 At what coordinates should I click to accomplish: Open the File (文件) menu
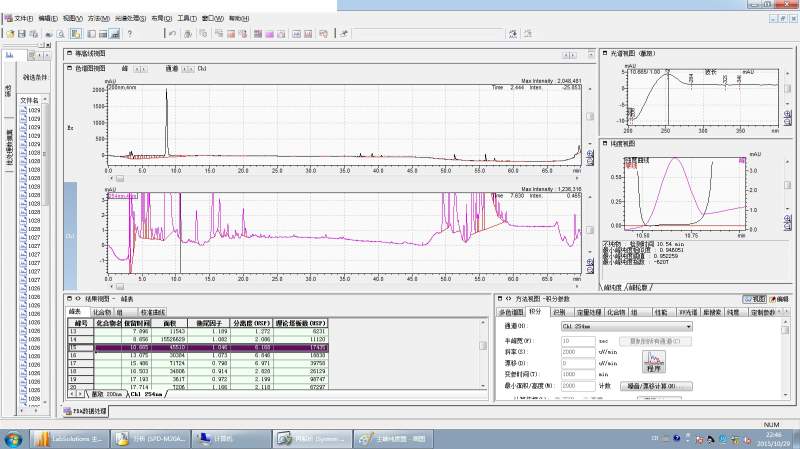[x=20, y=18]
